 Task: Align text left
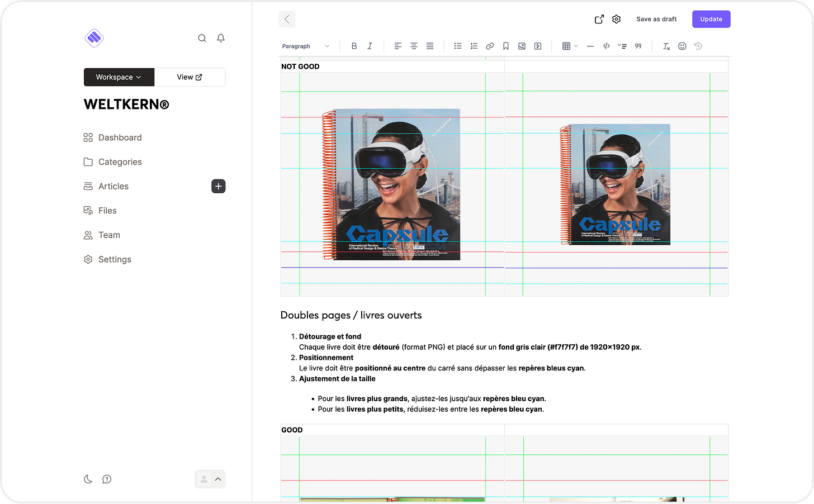(398, 46)
